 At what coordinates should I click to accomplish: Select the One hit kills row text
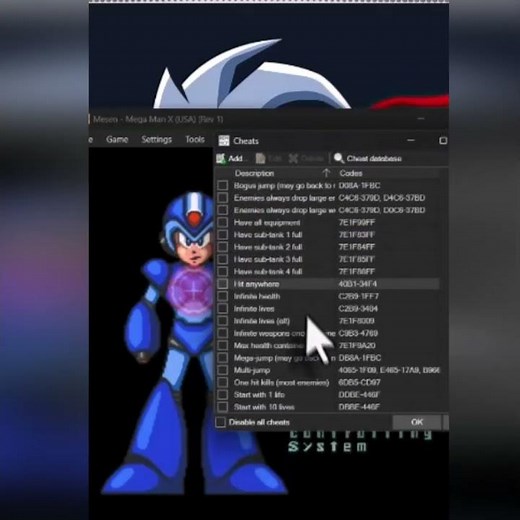tap(281, 382)
